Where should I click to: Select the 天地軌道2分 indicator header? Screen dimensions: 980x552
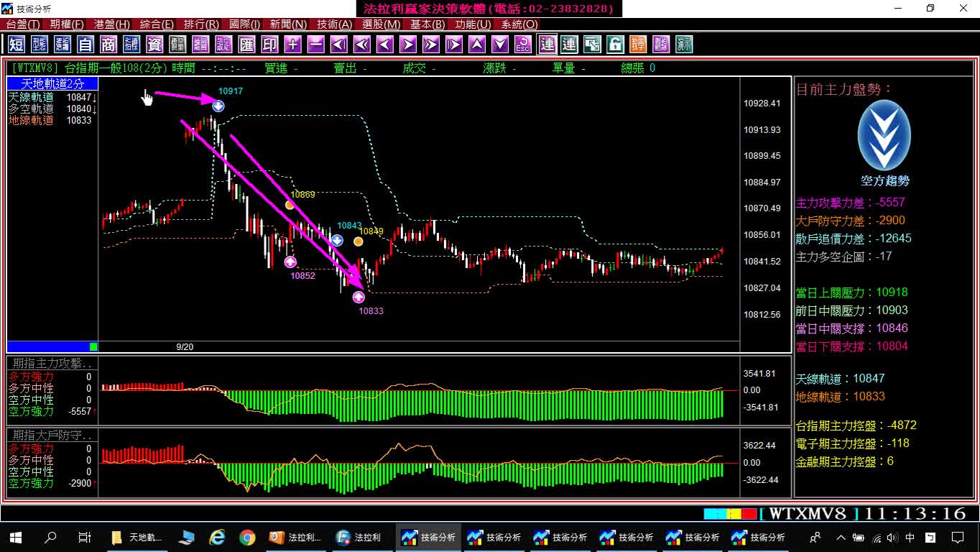click(52, 84)
